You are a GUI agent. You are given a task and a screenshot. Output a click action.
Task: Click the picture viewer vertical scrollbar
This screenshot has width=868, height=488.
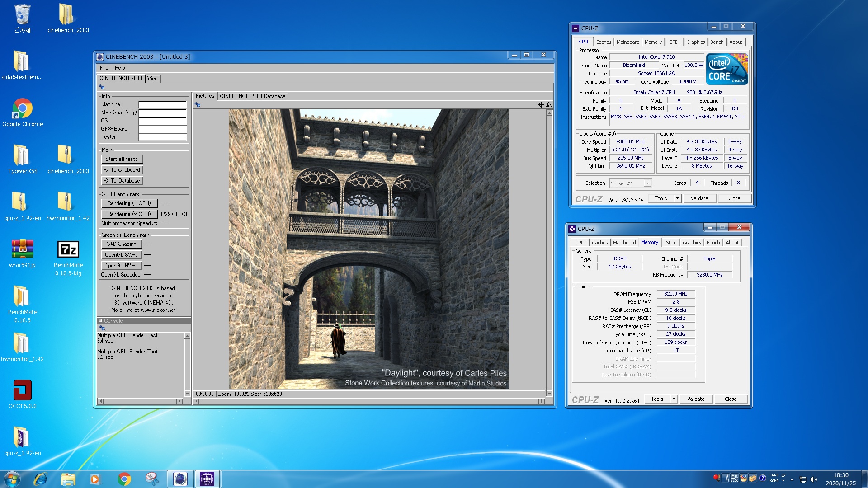(x=549, y=253)
